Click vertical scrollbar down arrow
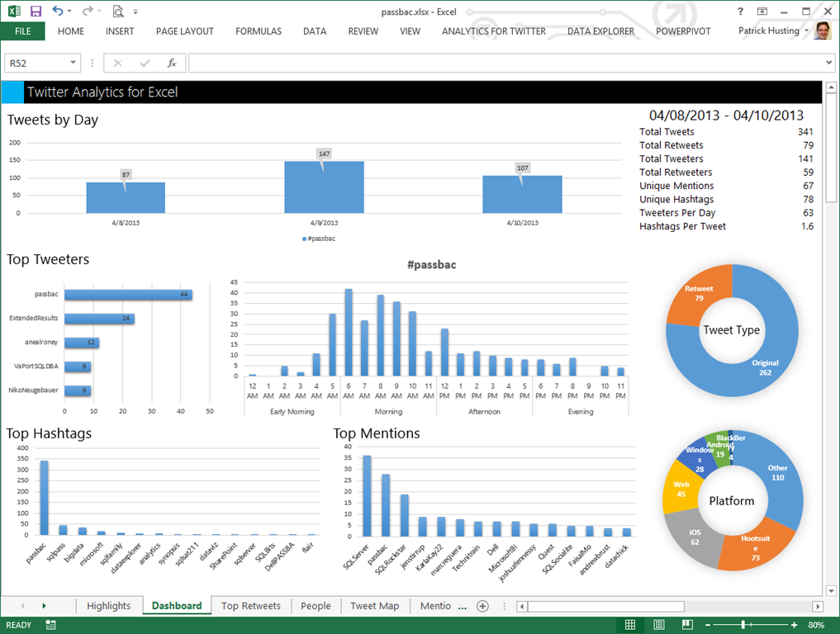This screenshot has height=634, width=840. pyautogui.click(x=831, y=591)
